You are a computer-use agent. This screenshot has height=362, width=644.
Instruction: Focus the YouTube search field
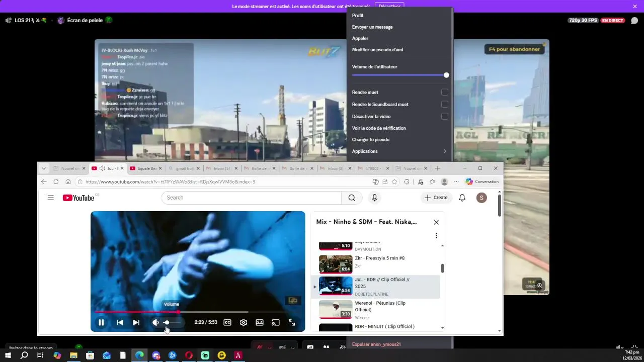[x=251, y=198]
